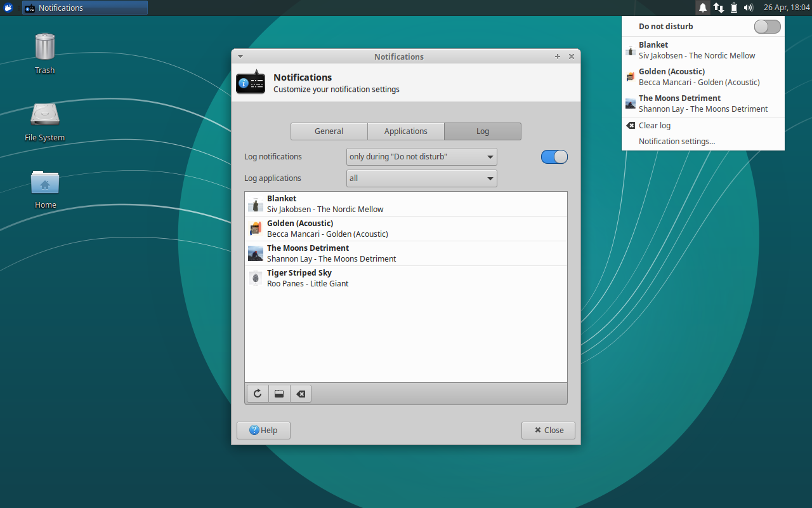Screen dimensions: 812x508
Task: Open the Applications tab
Action: (x=405, y=131)
